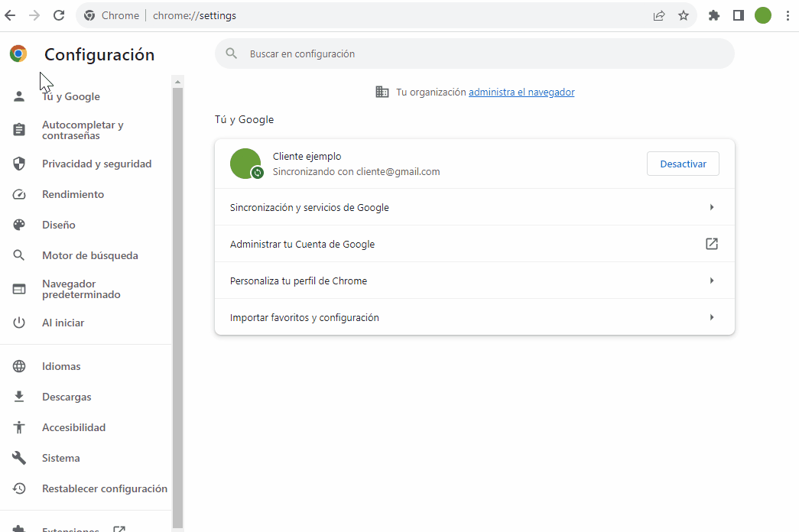Go back with the browser back arrow

[x=10, y=15]
